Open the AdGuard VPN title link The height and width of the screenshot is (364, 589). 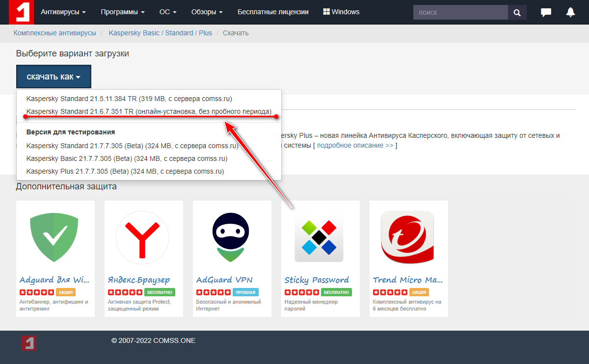[224, 280]
